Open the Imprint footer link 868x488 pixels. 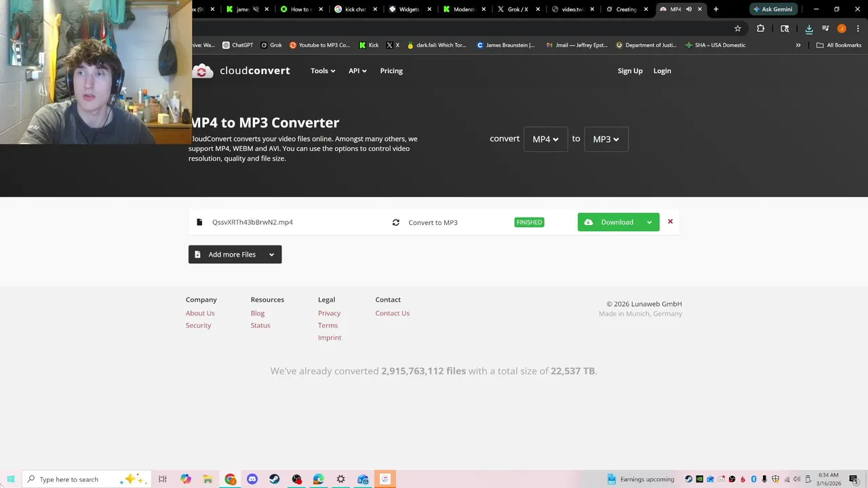click(330, 338)
